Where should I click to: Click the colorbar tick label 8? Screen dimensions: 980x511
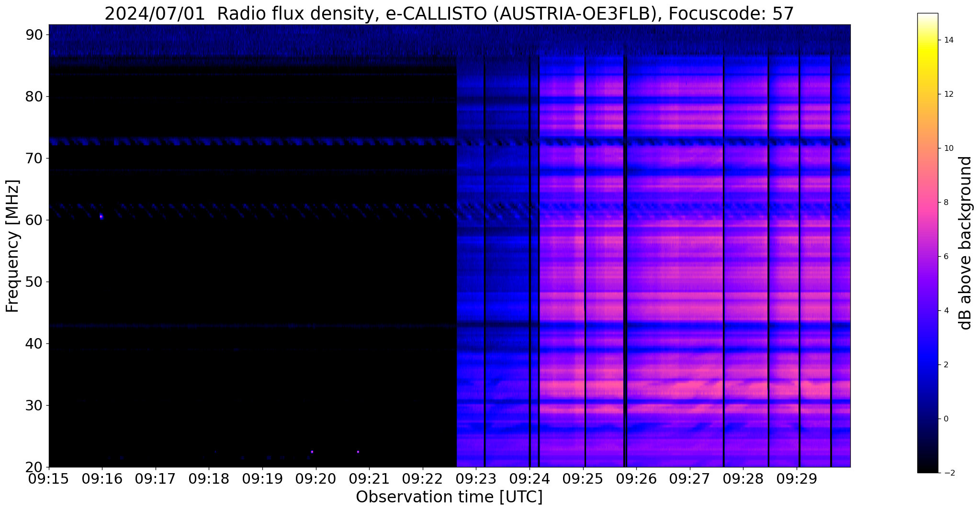(x=945, y=203)
